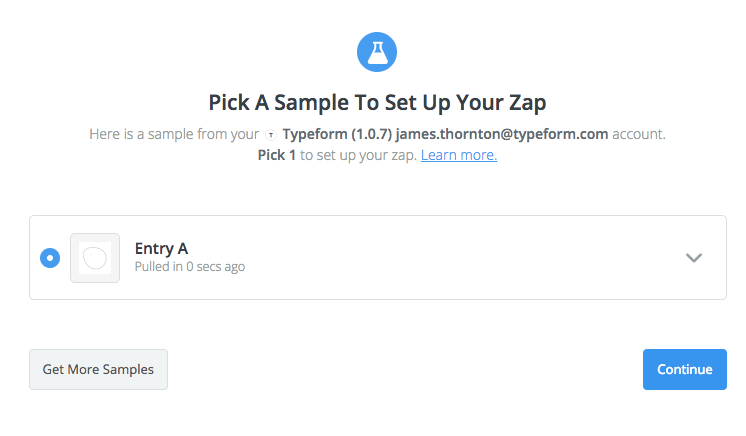Continue to the next Zap step
Screen dimensions: 746x436
pos(685,369)
